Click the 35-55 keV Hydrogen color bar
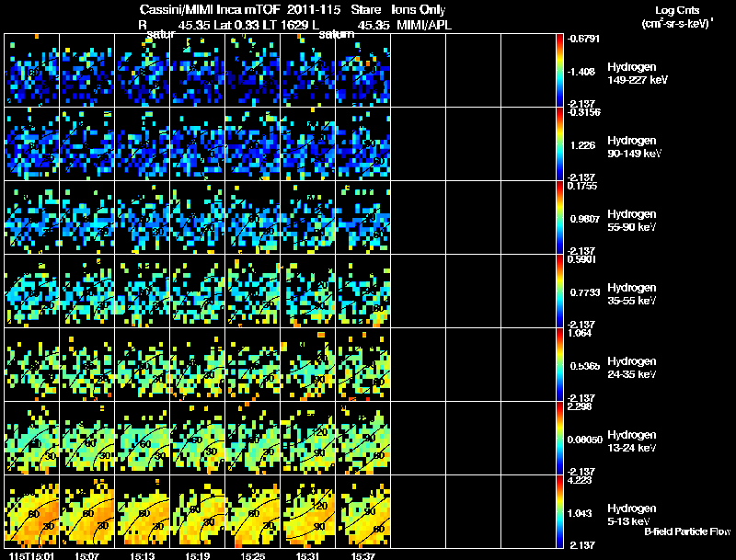The width and height of the screenshot is (736, 560). point(559,291)
